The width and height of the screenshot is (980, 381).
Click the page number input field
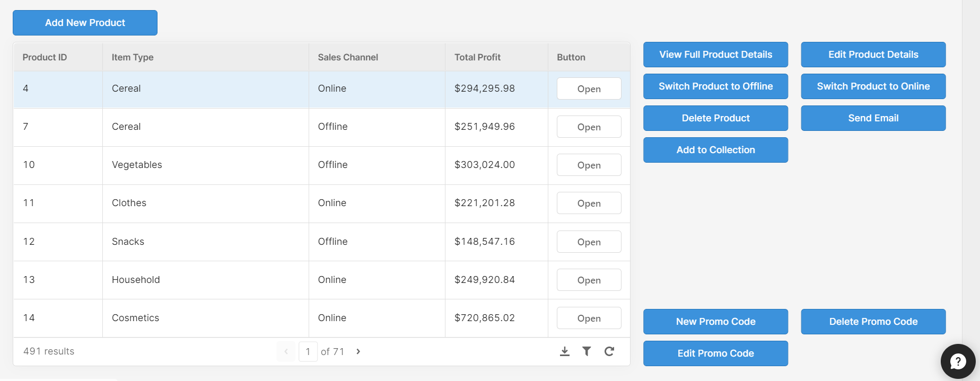click(x=308, y=351)
